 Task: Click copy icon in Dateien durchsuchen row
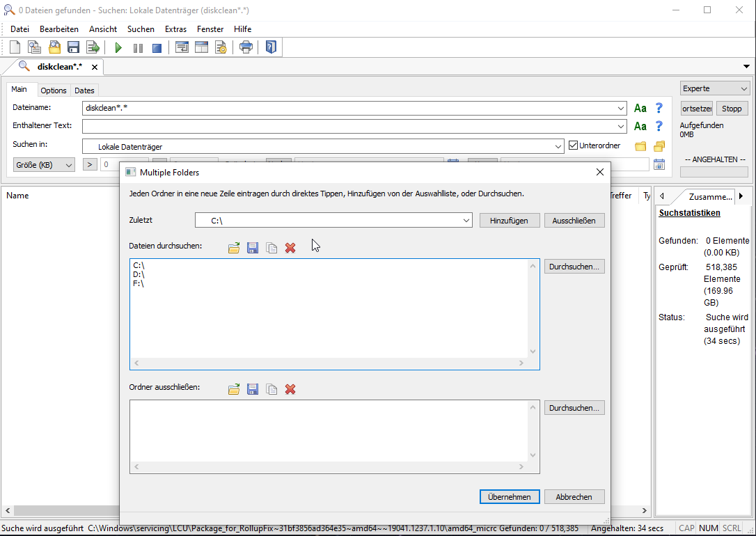point(271,248)
